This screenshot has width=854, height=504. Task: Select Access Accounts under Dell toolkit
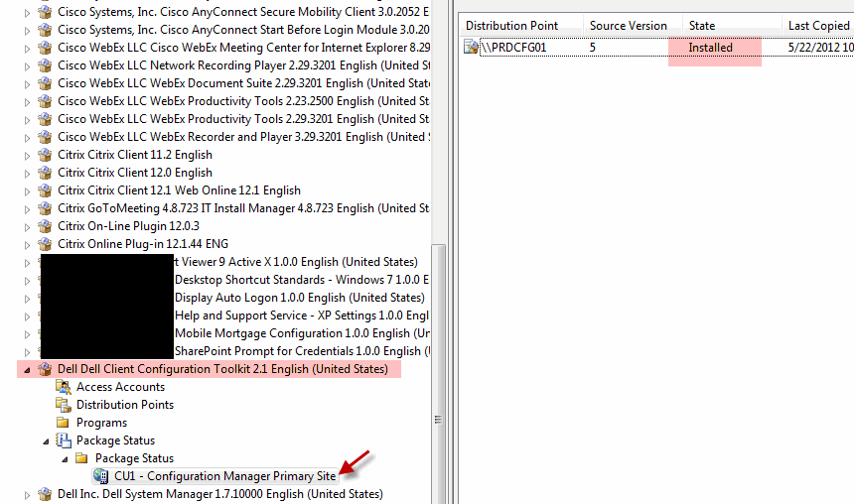120,387
